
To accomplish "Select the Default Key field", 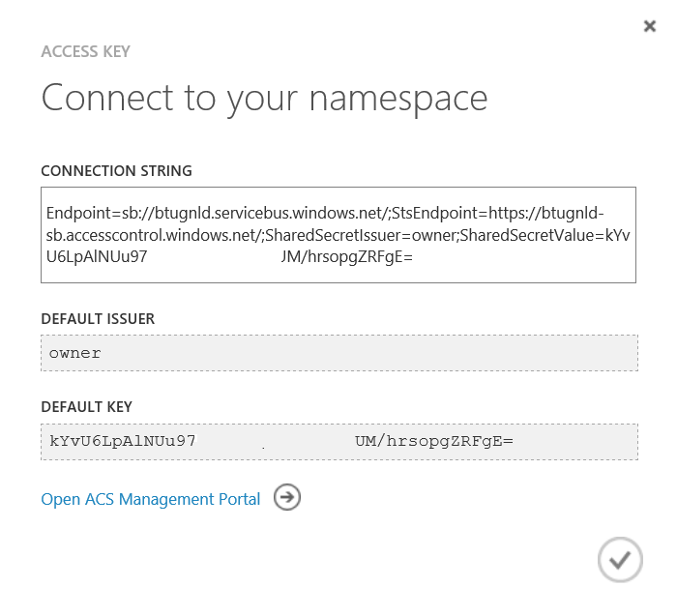I will 338,441.
